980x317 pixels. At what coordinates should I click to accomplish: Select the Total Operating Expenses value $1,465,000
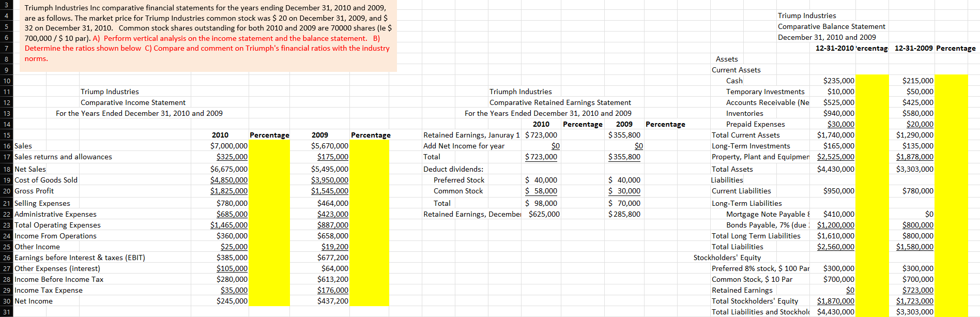[x=228, y=225]
